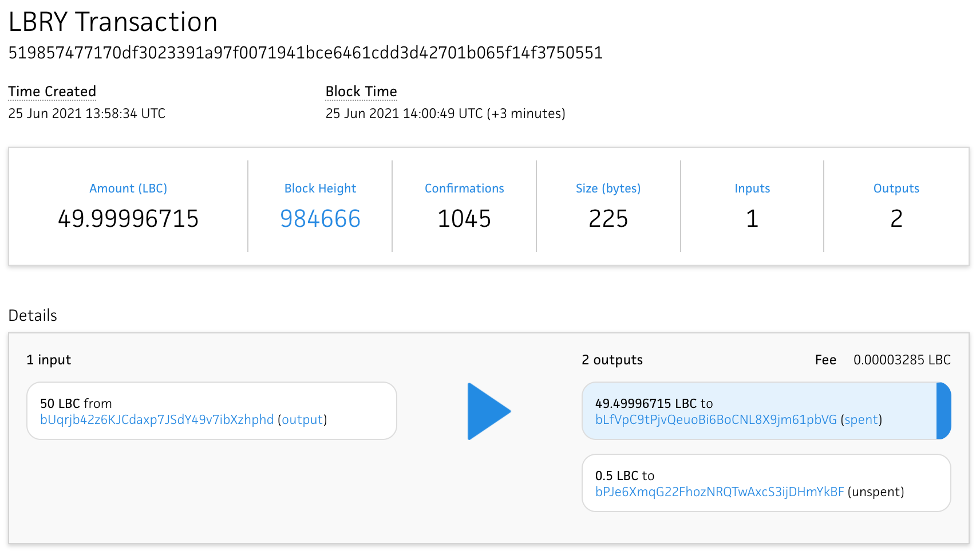Click the blue arrow between input and outputs
Screen dimensions: 980x558
489,411
